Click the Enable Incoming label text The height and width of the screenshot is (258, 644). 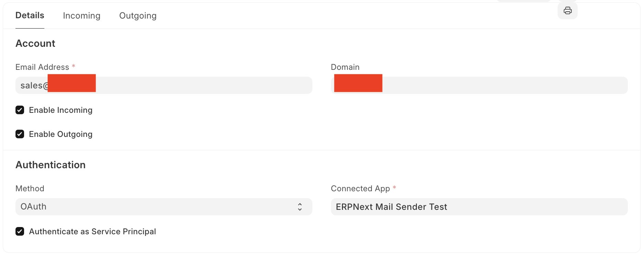(61, 110)
